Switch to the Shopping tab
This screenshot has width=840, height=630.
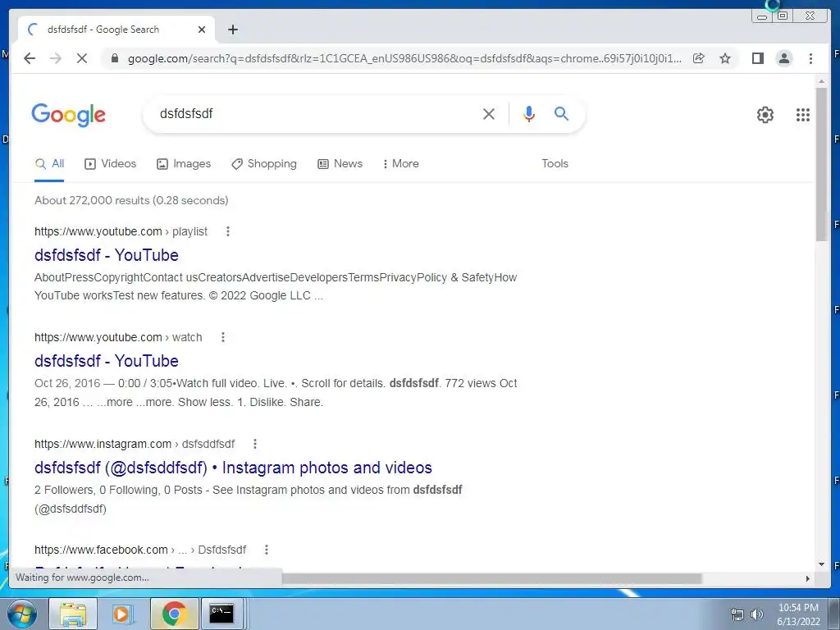pyautogui.click(x=263, y=164)
